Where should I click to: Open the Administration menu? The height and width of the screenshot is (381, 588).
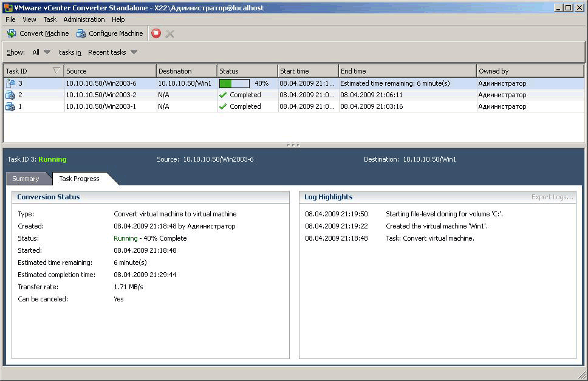pyautogui.click(x=84, y=19)
